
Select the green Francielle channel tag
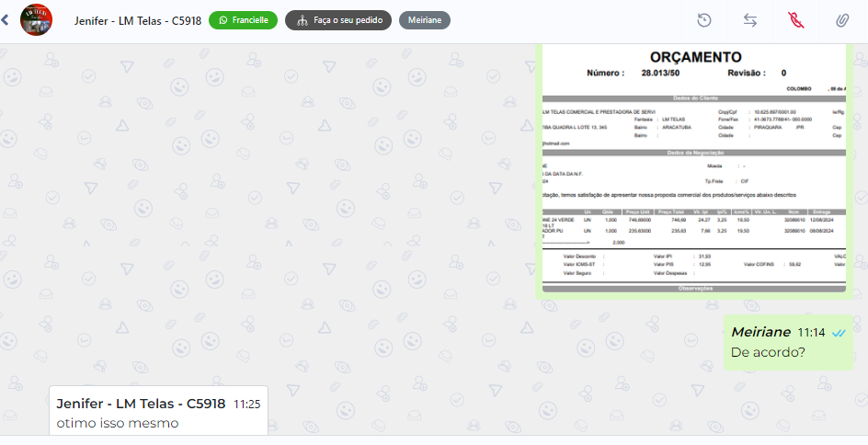click(x=243, y=20)
